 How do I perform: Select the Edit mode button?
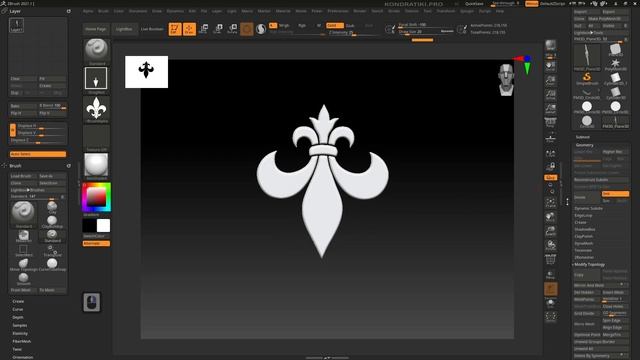(175, 29)
